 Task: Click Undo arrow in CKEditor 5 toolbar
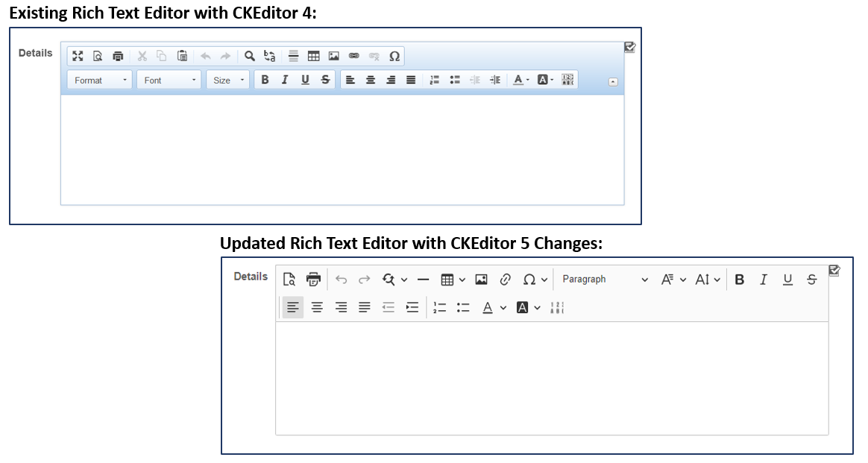coord(341,280)
